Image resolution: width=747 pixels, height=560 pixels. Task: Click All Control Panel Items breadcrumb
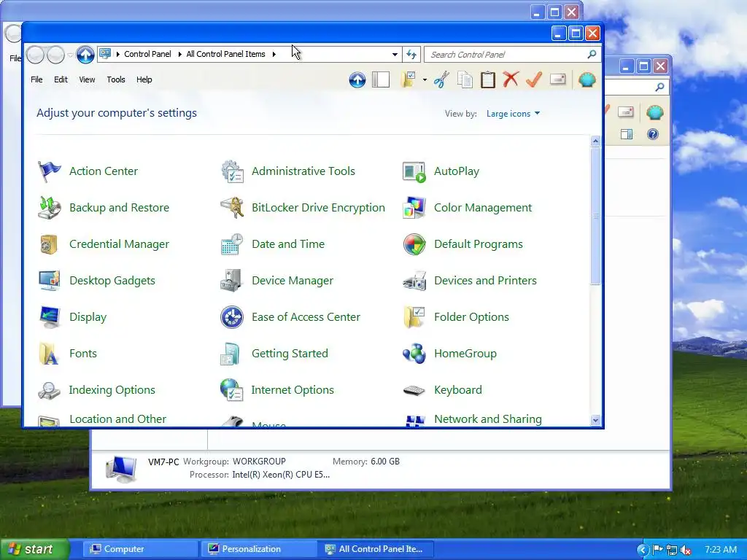tap(226, 54)
